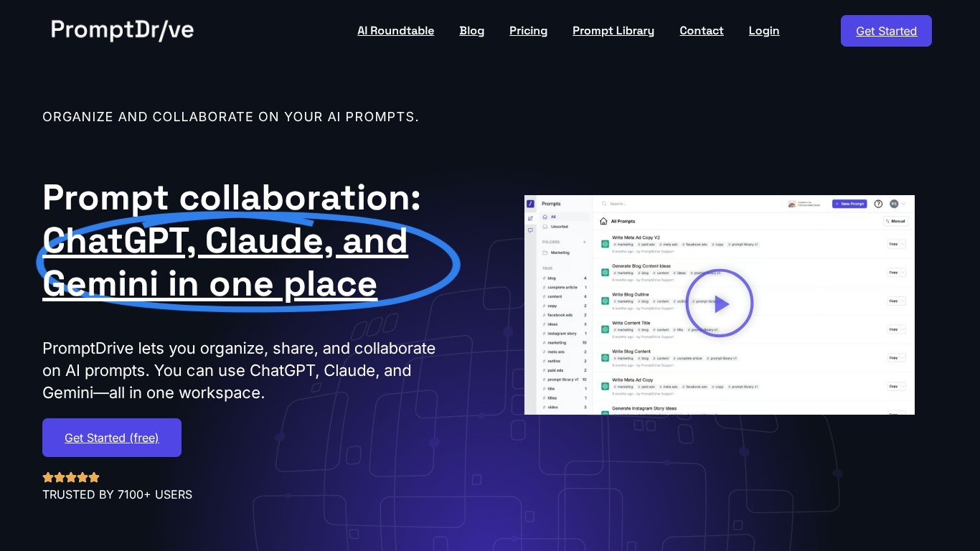Open the Manual sort dropdown in preview
This screenshot has height=551, width=980.
click(x=895, y=222)
